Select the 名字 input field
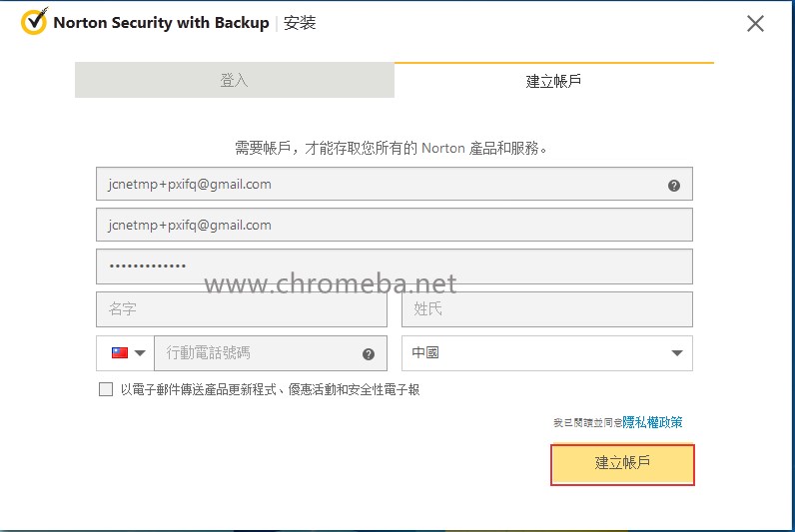Screen dimensions: 795x532 coord(241,309)
